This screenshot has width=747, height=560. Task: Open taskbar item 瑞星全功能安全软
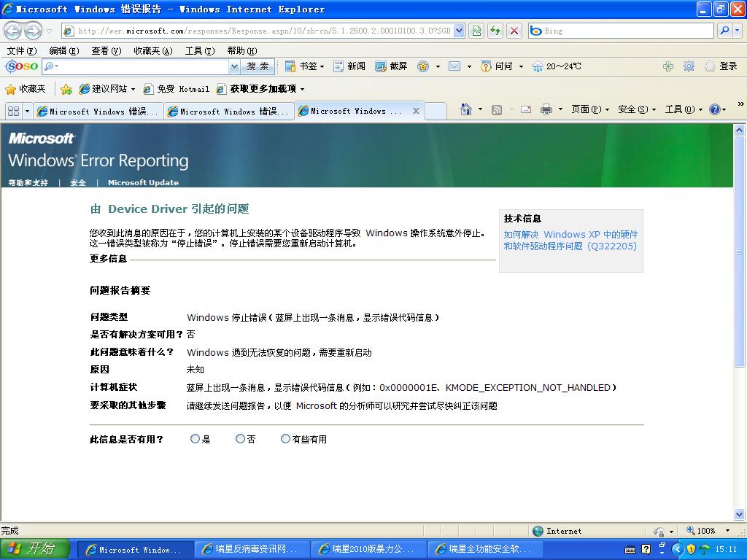tap(484, 549)
